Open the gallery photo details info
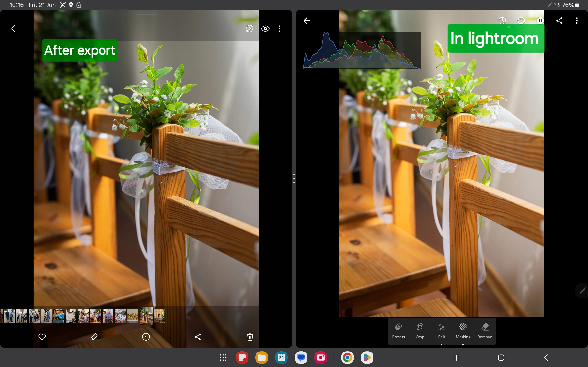The height and width of the screenshot is (367, 588). [146, 337]
